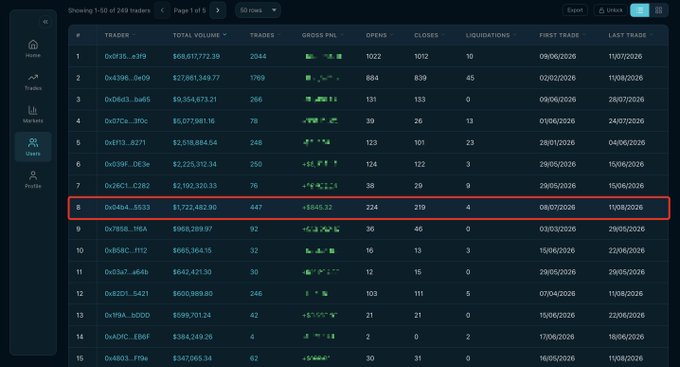Image resolution: width=680 pixels, height=367 pixels.
Task: Click the $68,617,772.39 total volume cell
Action: (196, 56)
